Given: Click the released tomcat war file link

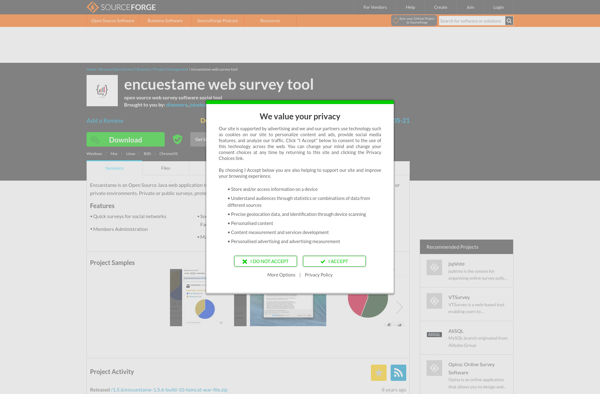Looking at the screenshot, I should point(169,390).
